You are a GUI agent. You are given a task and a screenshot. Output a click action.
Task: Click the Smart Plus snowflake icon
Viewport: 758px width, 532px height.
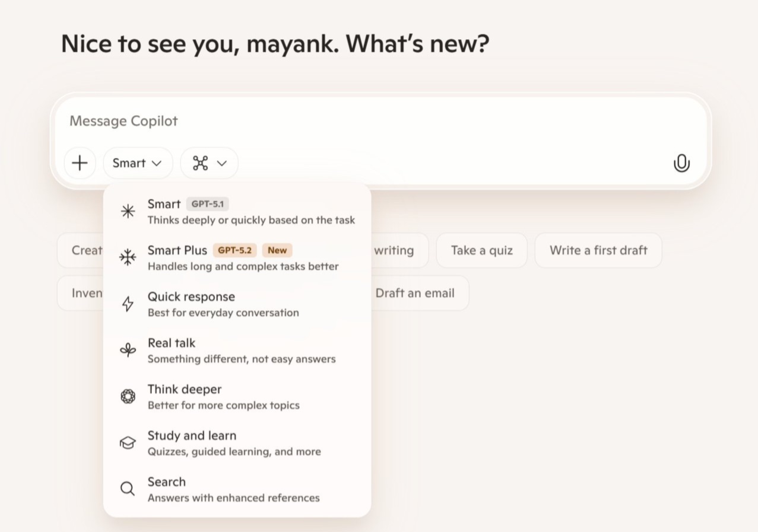tap(128, 257)
